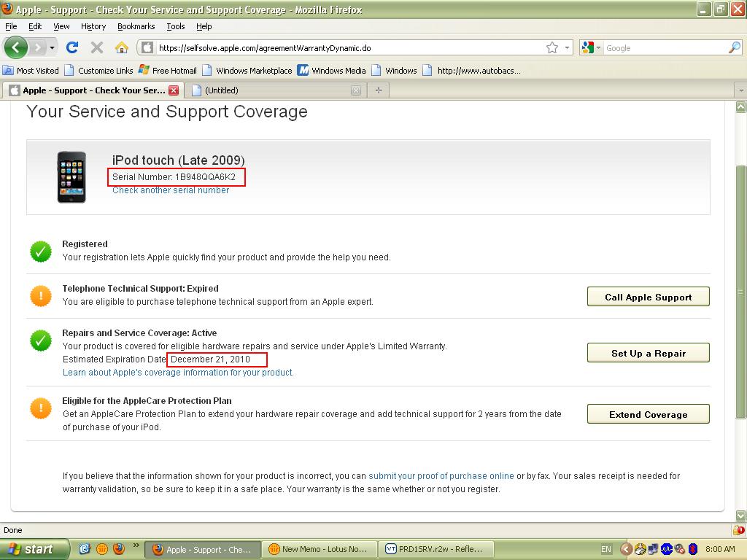Click the green Back arrow button
747x560 pixels.
pyautogui.click(x=16, y=48)
